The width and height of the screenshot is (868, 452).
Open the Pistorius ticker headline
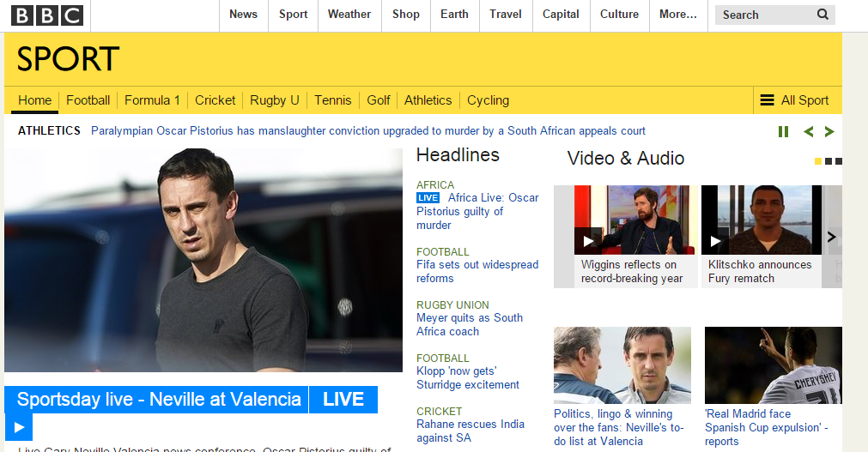[x=368, y=131]
